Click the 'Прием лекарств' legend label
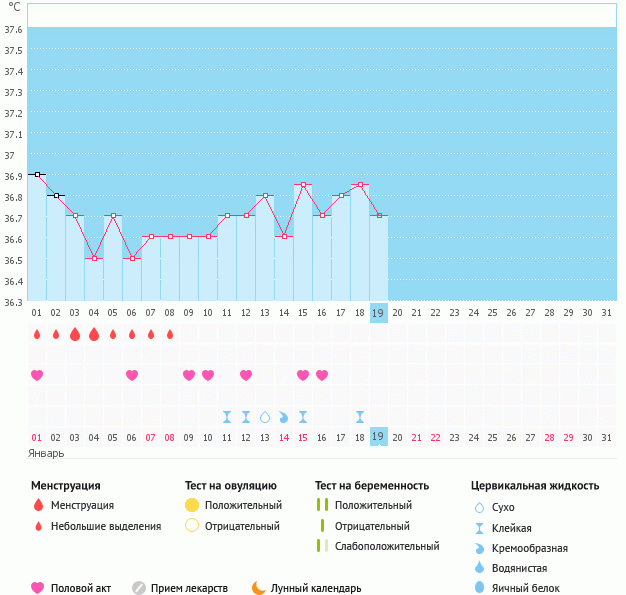Image resolution: width=626 pixels, height=595 pixels. pyautogui.click(x=189, y=588)
